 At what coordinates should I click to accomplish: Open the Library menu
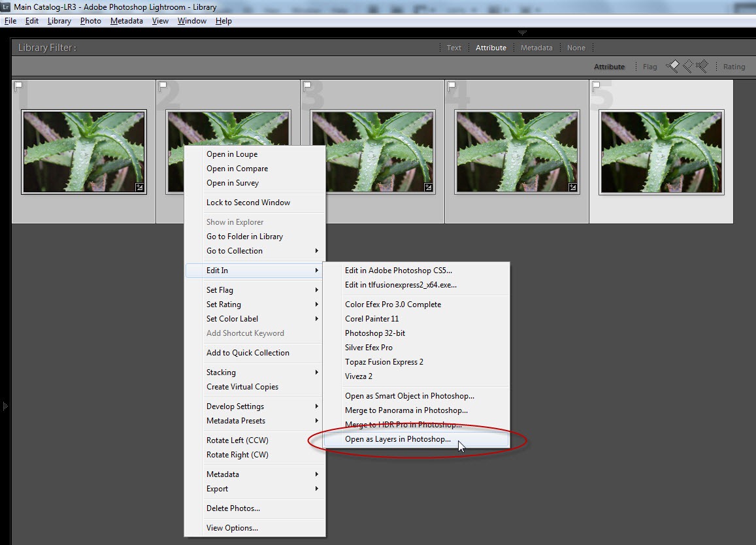point(59,21)
